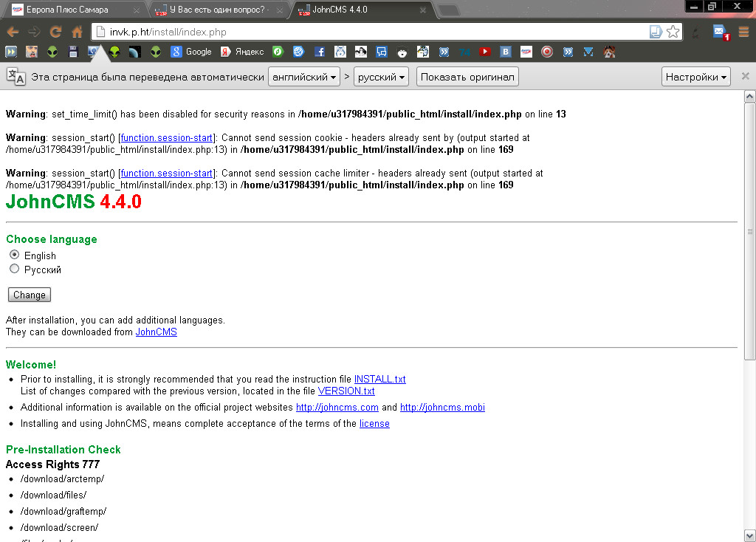
Task: Click the scrollbar down arrow
Action: tap(750, 536)
